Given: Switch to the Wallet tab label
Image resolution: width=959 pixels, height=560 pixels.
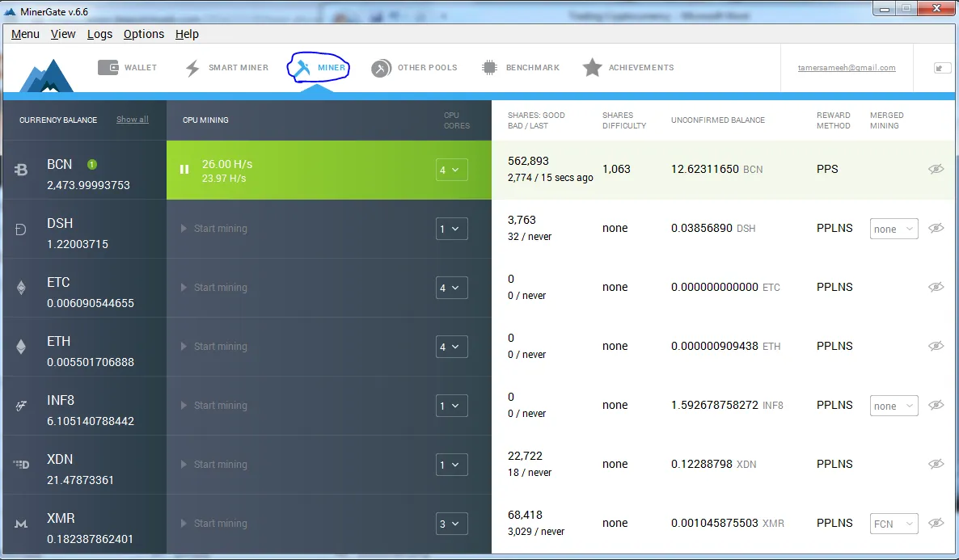Looking at the screenshot, I should pyautogui.click(x=141, y=68).
